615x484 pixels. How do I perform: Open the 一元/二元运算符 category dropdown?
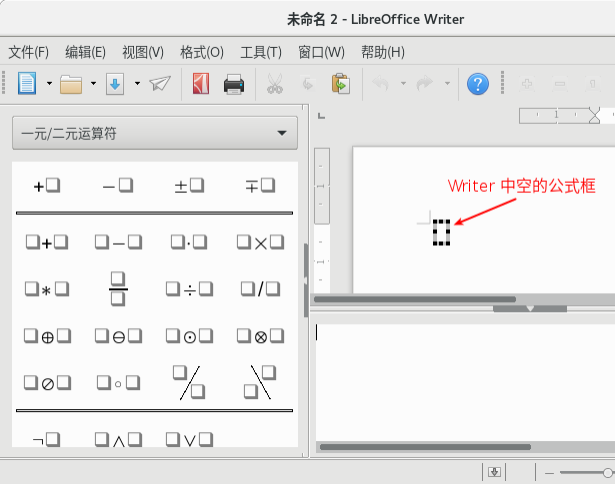155,133
